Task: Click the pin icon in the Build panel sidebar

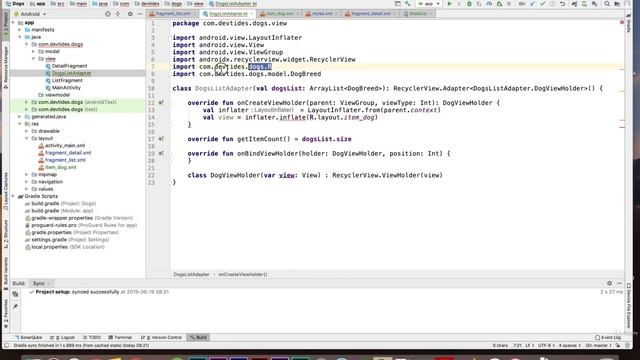Action: click(15, 306)
